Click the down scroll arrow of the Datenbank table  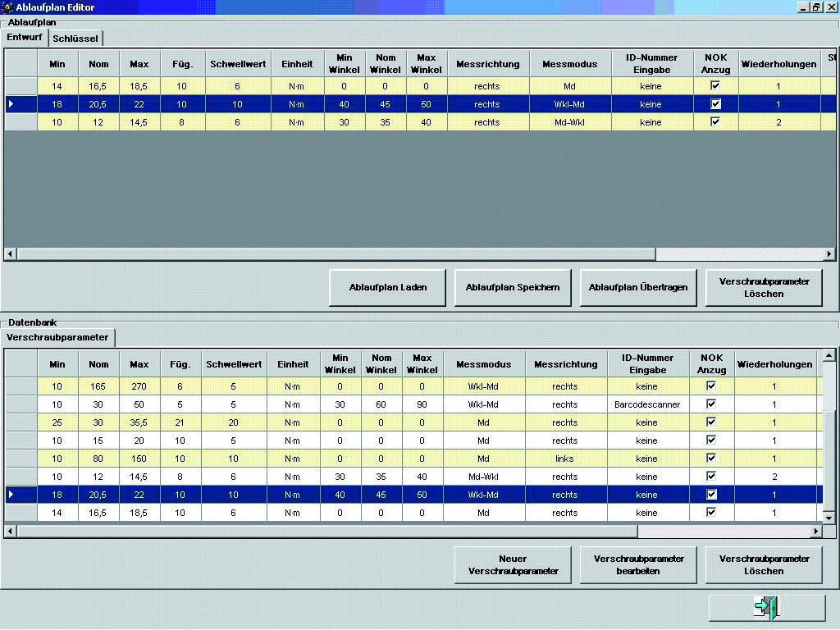[x=829, y=518]
